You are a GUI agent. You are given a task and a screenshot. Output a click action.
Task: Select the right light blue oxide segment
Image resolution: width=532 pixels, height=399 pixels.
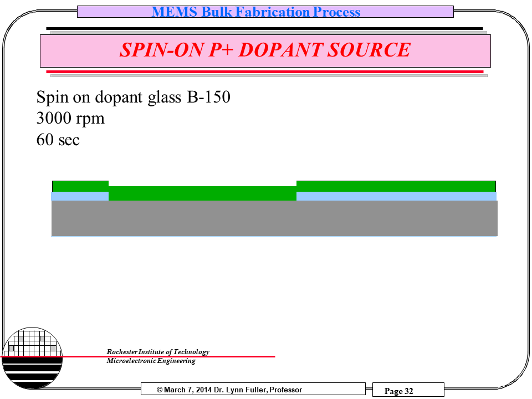click(x=396, y=196)
